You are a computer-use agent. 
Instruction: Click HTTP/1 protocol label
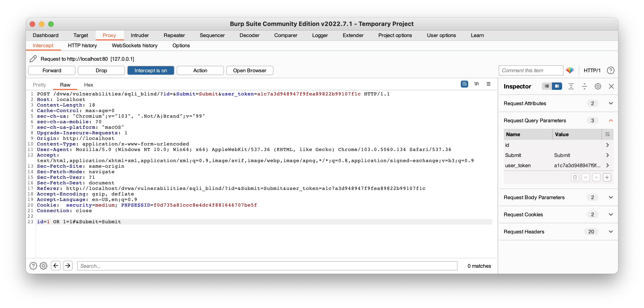pos(592,71)
